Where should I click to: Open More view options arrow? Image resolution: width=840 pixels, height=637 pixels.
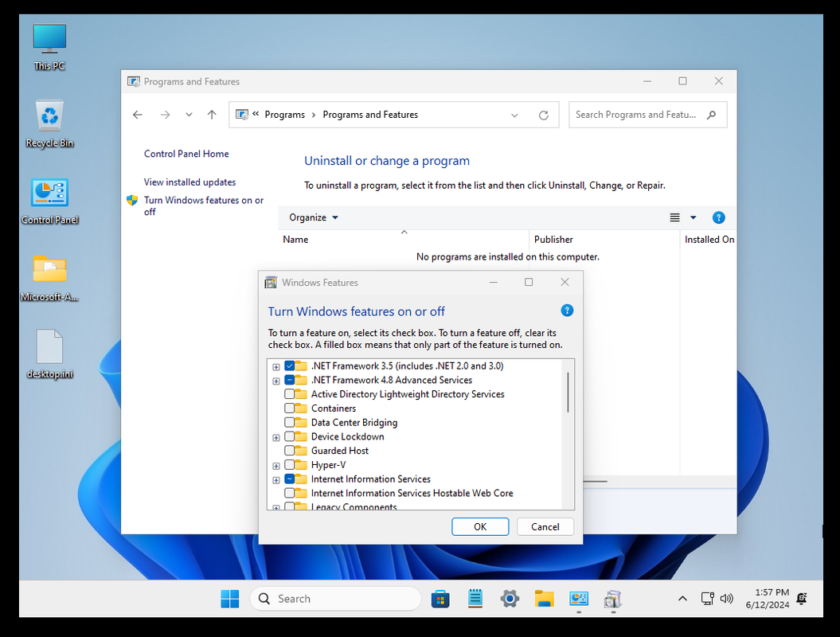[x=693, y=217]
